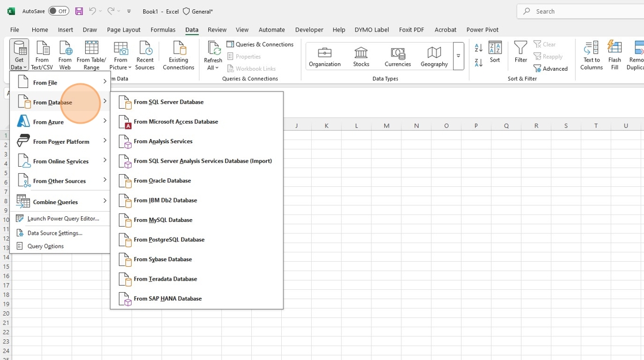Launch Power Query Editor
Image resolution: width=644 pixels, height=360 pixels.
click(x=63, y=219)
